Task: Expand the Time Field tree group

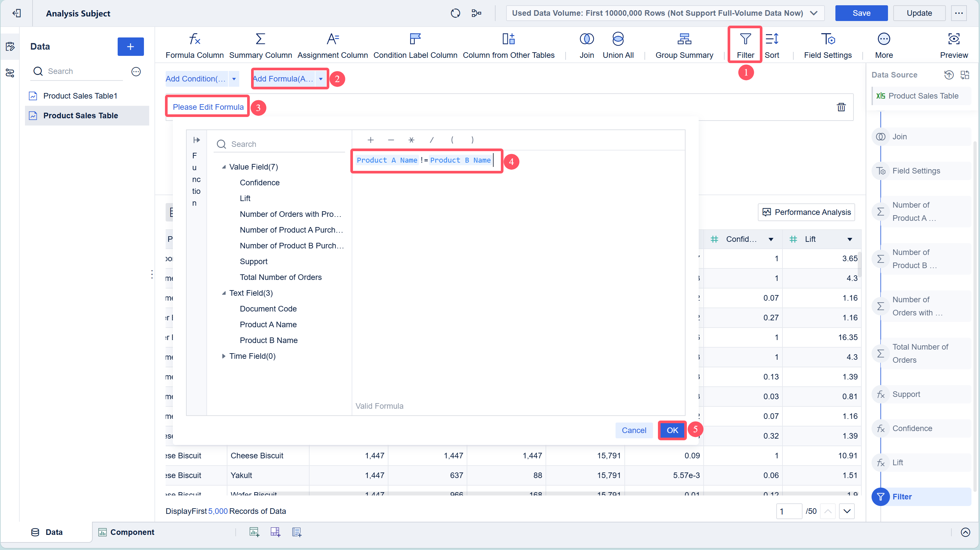Action: (224, 356)
